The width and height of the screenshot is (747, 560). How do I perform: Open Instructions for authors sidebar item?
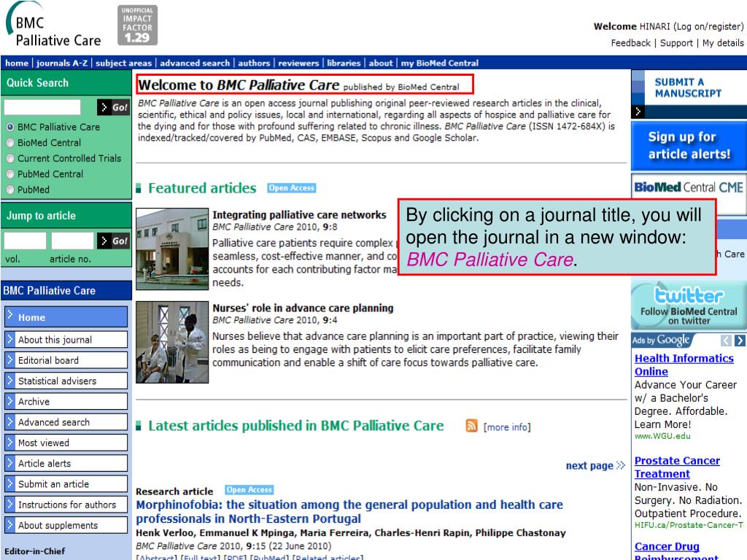tap(66, 505)
